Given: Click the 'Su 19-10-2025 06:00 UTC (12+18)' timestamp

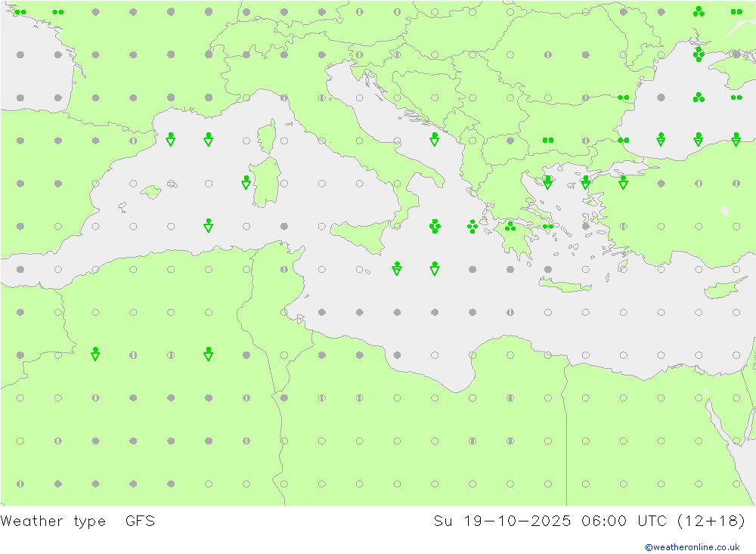Looking at the screenshot, I should click(x=589, y=521).
